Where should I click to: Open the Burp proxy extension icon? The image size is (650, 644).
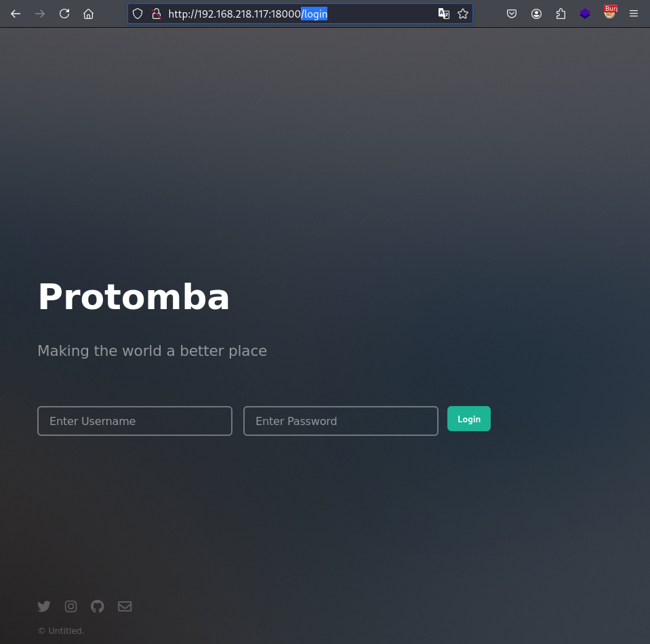[x=610, y=12]
